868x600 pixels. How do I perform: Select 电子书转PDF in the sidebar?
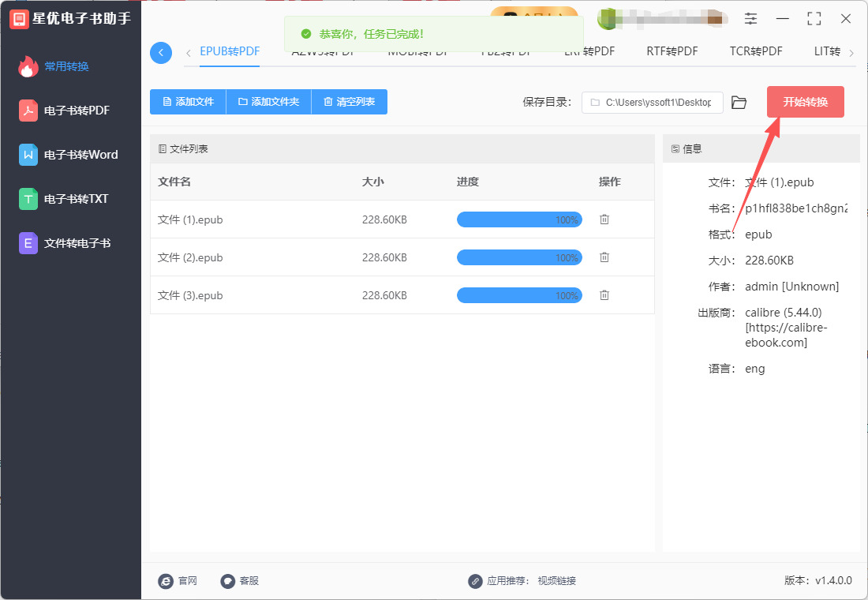tap(76, 111)
